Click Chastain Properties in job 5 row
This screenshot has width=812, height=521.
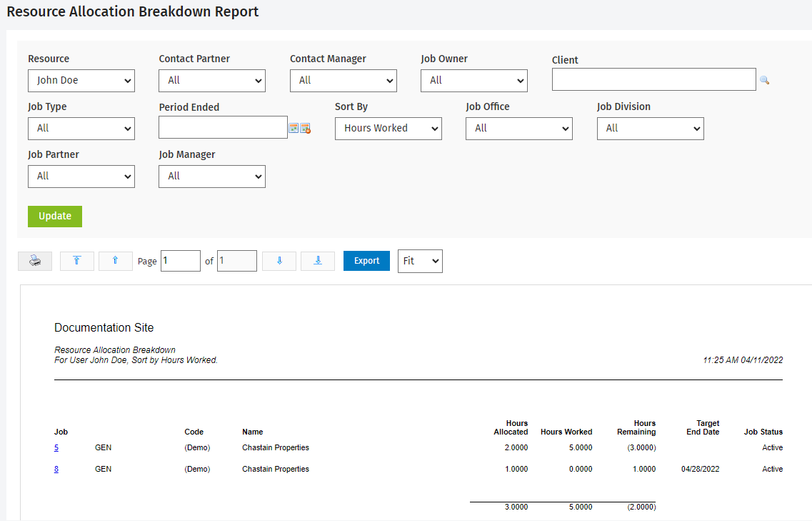tap(276, 447)
